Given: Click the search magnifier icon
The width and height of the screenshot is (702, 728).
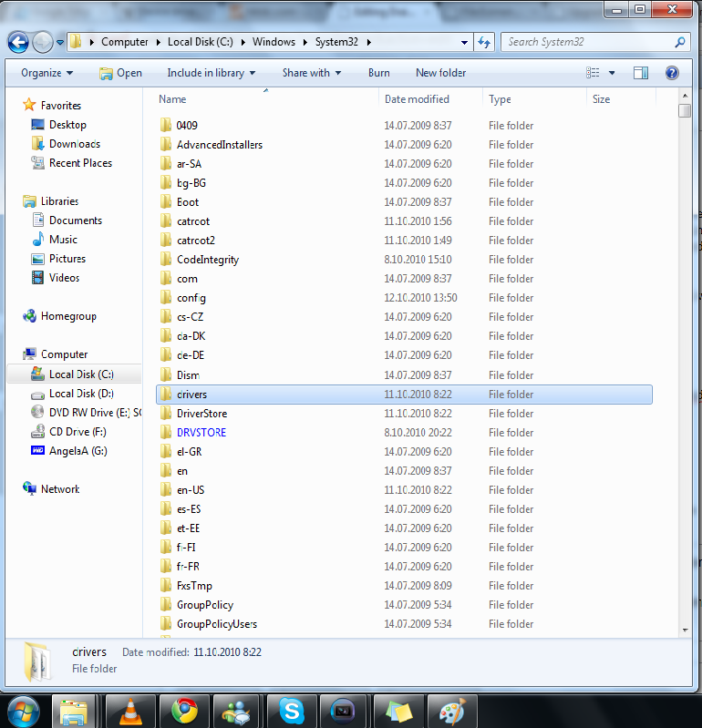Looking at the screenshot, I should [680, 42].
